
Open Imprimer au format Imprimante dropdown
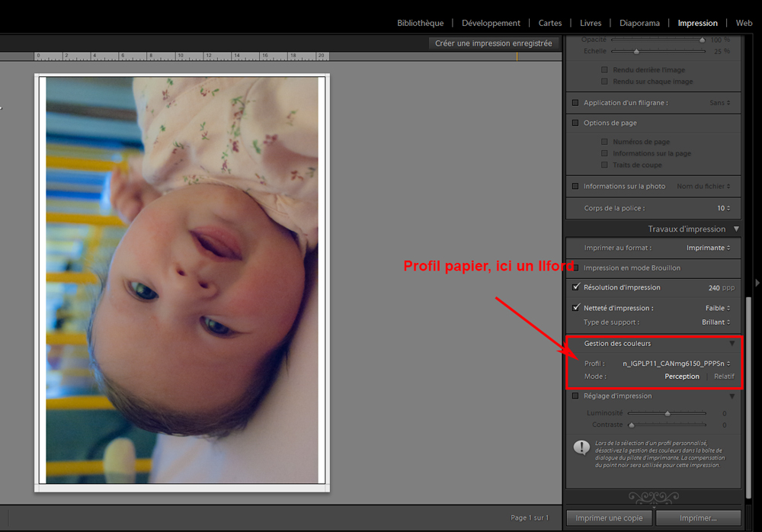tap(709, 248)
